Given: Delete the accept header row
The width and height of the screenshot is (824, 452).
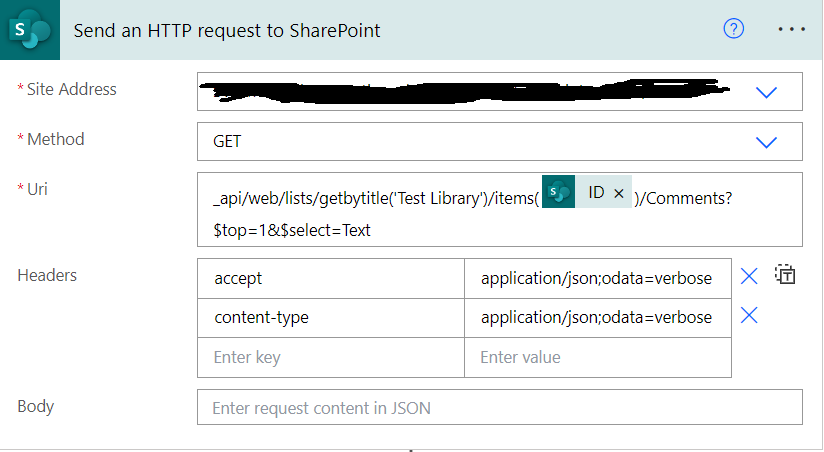Looking at the screenshot, I should tap(749, 277).
